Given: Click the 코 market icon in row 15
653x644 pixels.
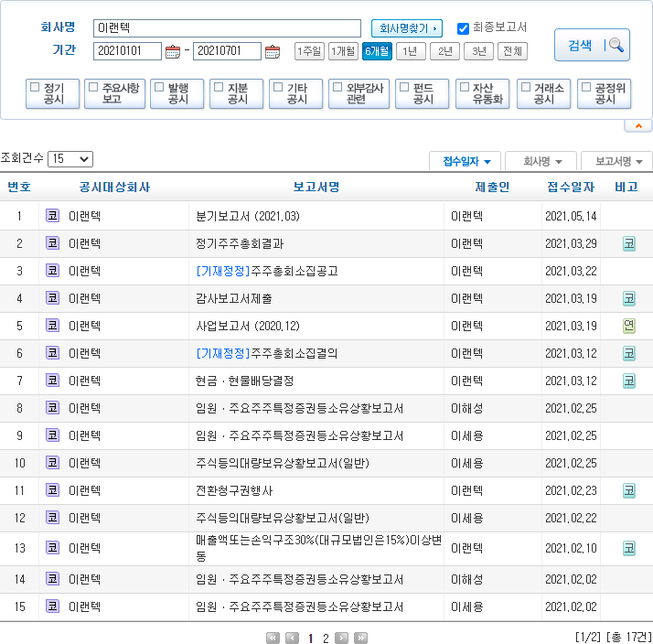Looking at the screenshot, I should 52,606.
